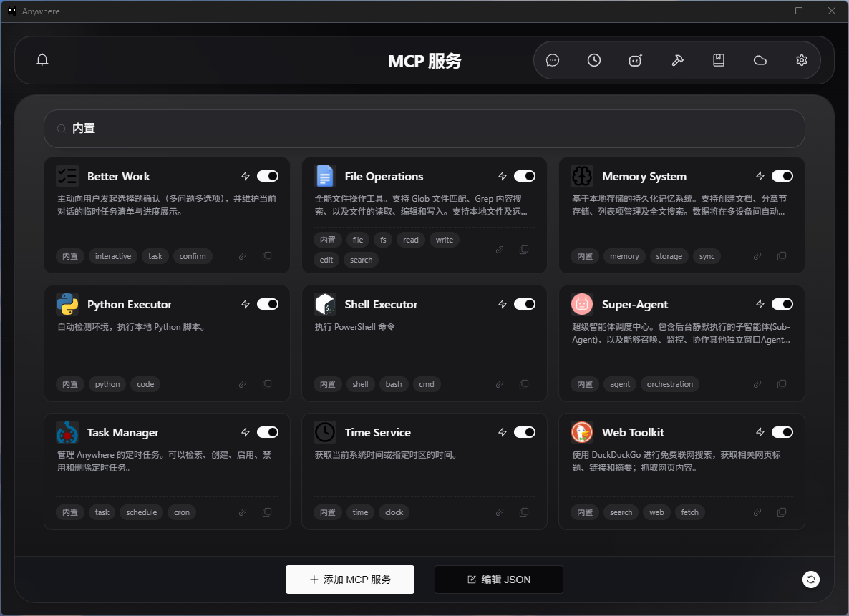Click the 'write' tag on File Operations
Viewport: 849px width, 616px height.
[x=445, y=240]
